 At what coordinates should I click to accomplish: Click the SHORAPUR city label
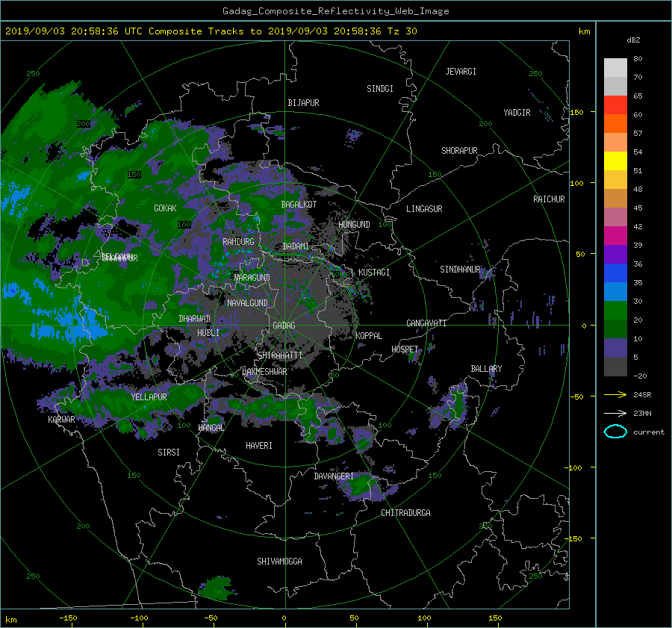click(459, 151)
